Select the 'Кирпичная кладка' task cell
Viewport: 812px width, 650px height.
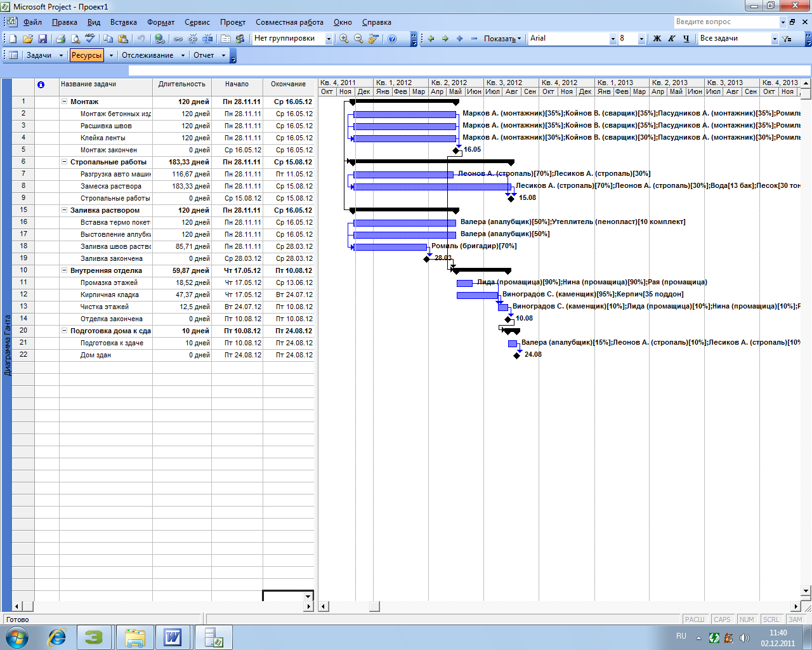106,295
